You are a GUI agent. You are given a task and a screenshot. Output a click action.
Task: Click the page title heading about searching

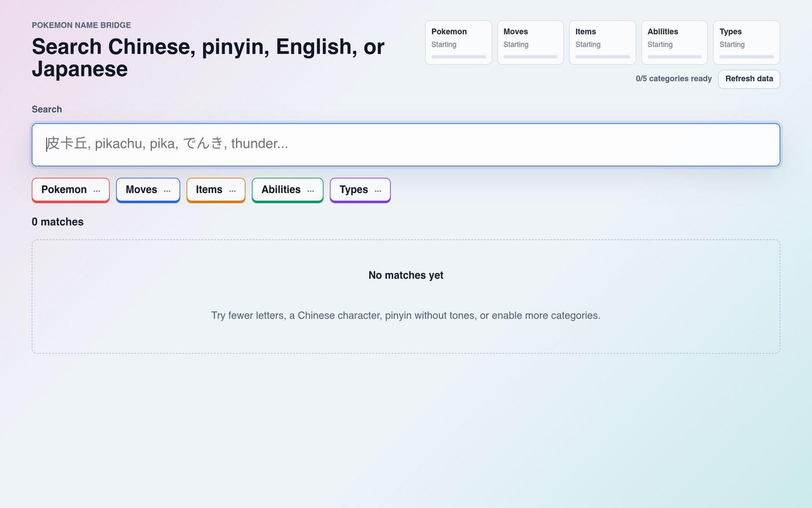pos(208,57)
